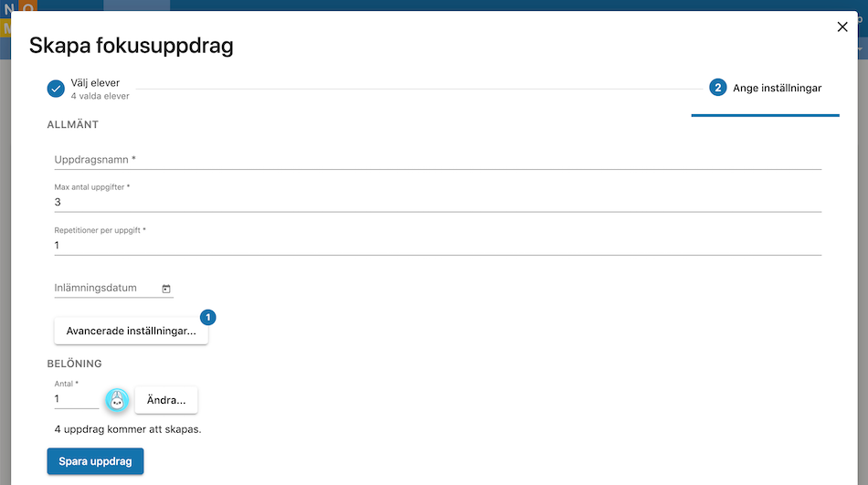Click the Antal reward amount field
The width and height of the screenshot is (868, 485).
pyautogui.click(x=77, y=398)
